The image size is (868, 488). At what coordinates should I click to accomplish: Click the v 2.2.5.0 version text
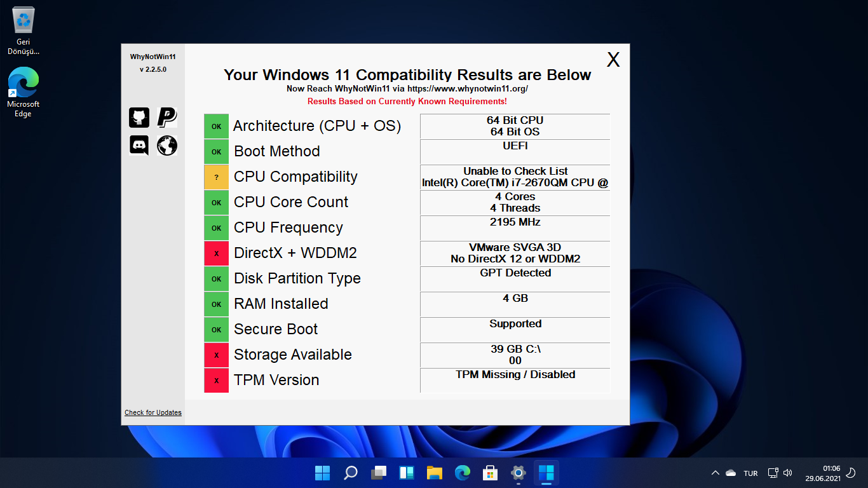tap(153, 69)
